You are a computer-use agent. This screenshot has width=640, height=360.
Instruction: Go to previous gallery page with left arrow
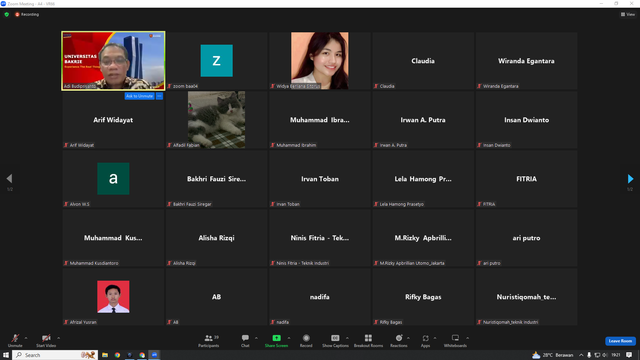point(9,178)
